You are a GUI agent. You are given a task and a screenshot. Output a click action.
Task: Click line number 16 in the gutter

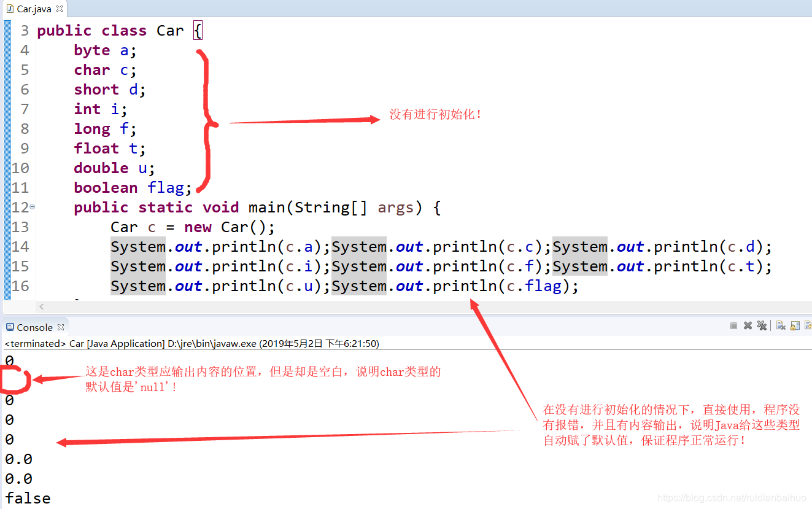(x=20, y=286)
